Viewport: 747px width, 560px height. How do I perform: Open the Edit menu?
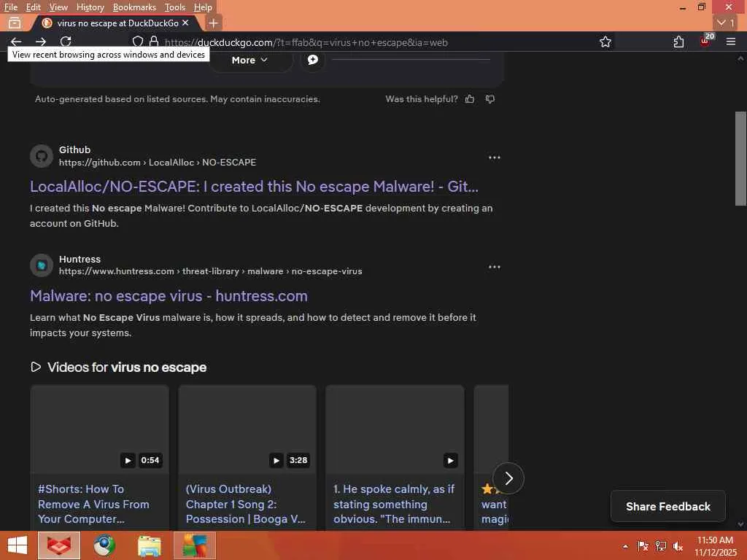coord(33,7)
